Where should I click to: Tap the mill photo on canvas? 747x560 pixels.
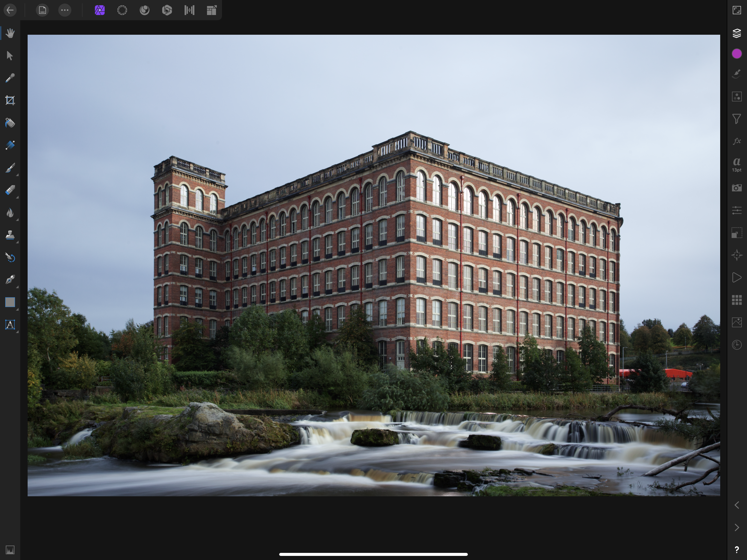coord(373,265)
